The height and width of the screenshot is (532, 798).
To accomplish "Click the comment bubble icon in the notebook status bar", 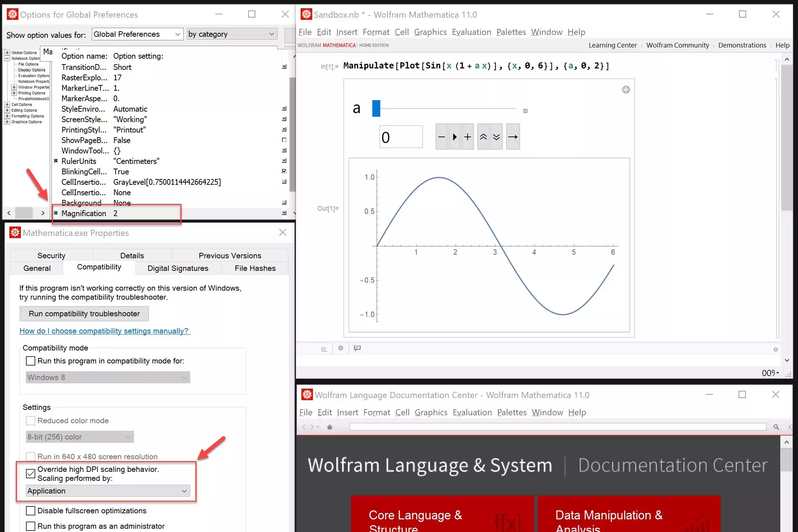I will point(357,348).
